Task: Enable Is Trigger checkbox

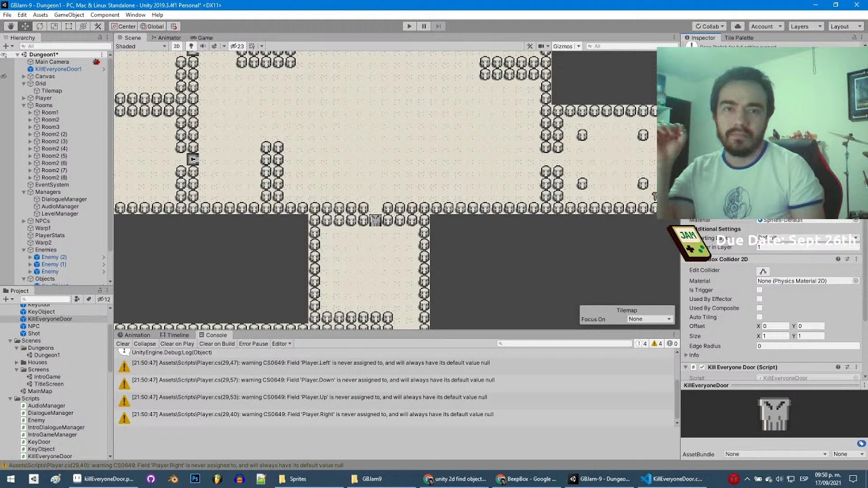Action: pyautogui.click(x=759, y=290)
